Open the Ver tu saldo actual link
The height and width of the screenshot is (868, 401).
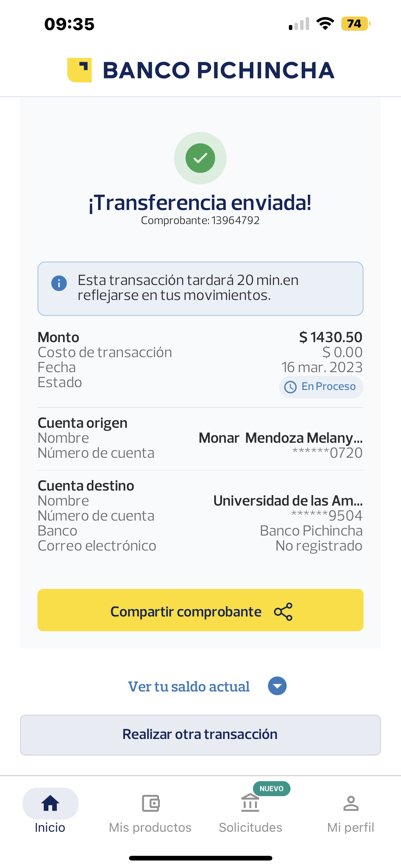(189, 687)
